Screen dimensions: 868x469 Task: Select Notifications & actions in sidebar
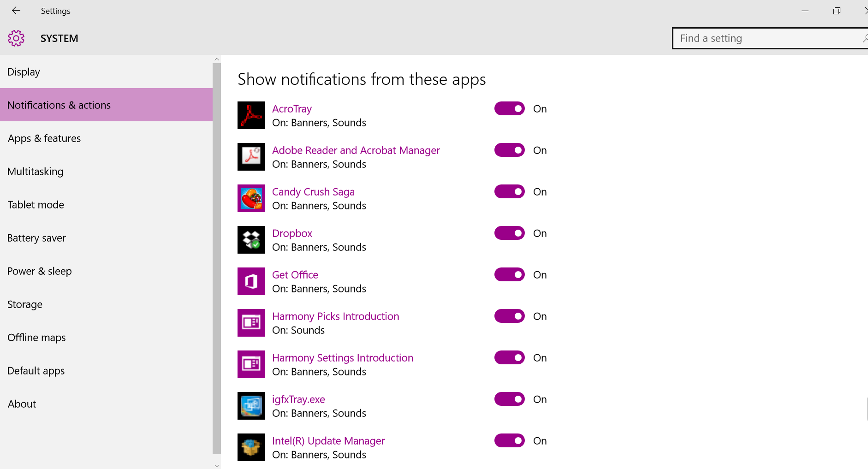pos(106,105)
